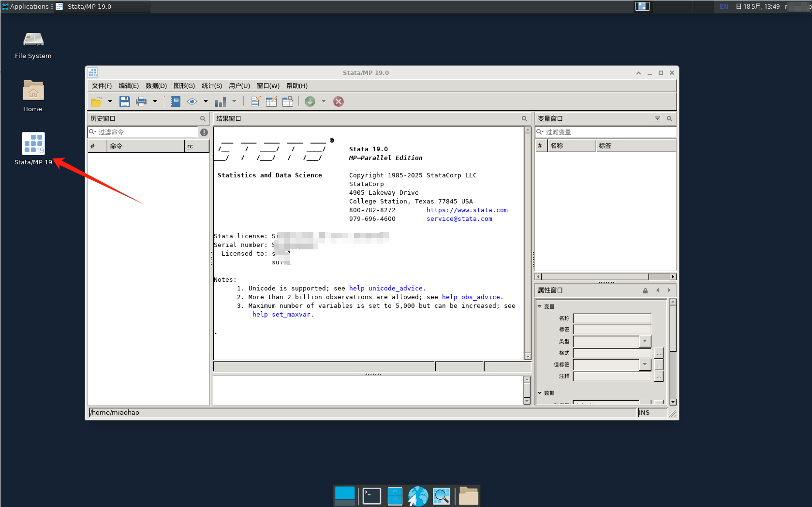Image resolution: width=812 pixels, height=507 pixels.
Task: Click the Open file folder icon
Action: [x=96, y=101]
